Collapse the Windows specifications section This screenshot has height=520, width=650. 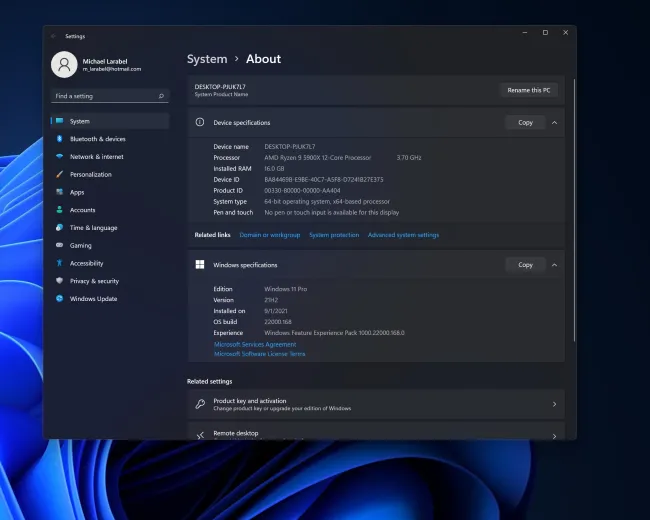click(554, 265)
